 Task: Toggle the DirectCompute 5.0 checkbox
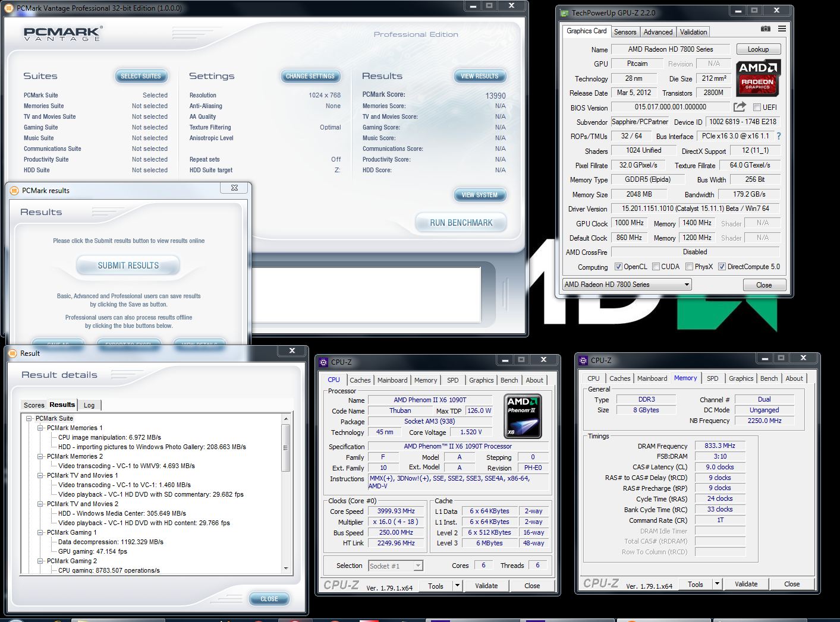tap(722, 267)
